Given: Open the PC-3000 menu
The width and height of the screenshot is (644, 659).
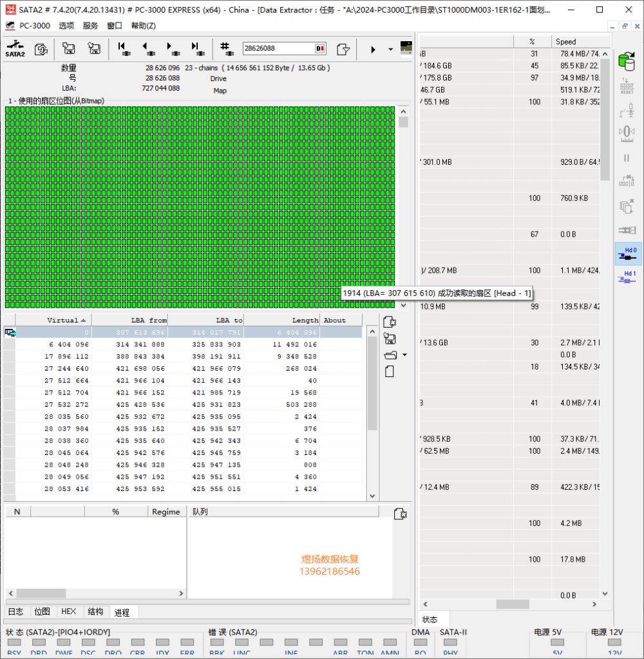Looking at the screenshot, I should click(35, 26).
